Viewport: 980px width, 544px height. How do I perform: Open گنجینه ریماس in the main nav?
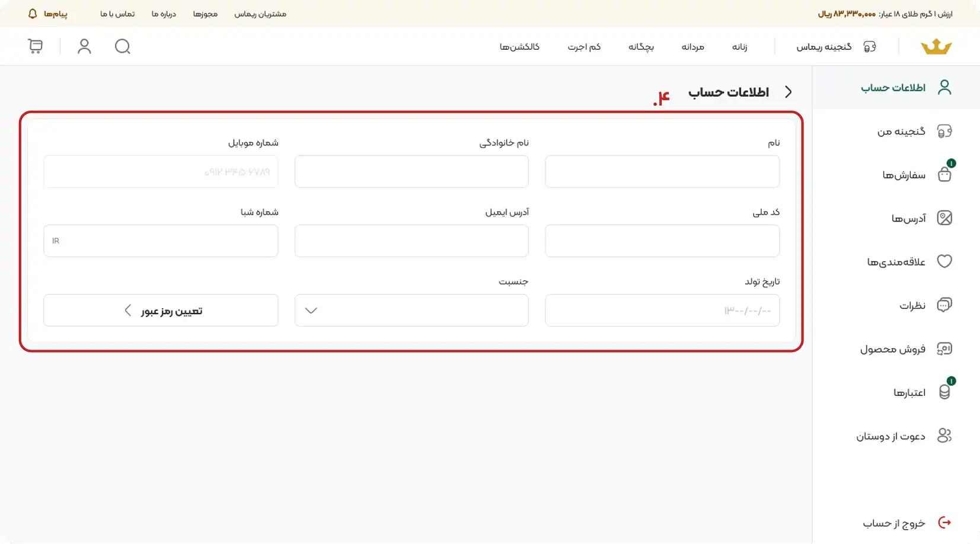824,47
